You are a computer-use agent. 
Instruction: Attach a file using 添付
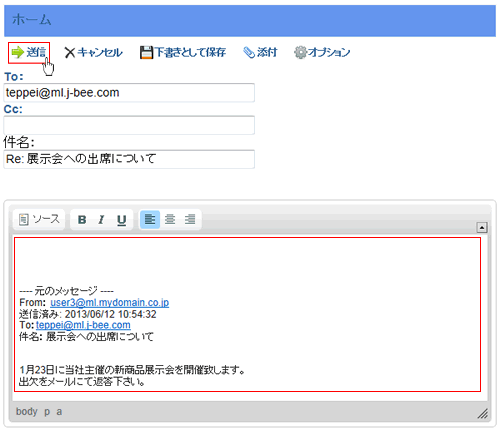pos(260,53)
